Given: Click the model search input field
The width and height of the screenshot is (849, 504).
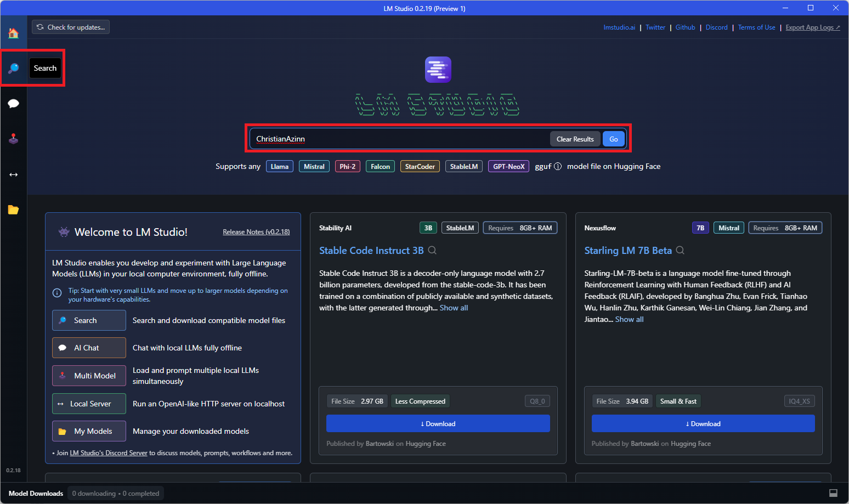Looking at the screenshot, I should (x=400, y=139).
